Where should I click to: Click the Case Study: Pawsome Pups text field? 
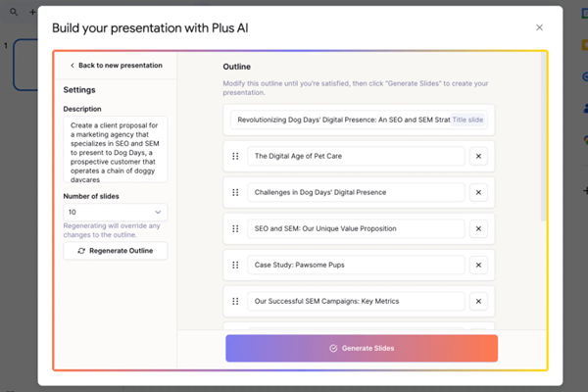click(355, 265)
